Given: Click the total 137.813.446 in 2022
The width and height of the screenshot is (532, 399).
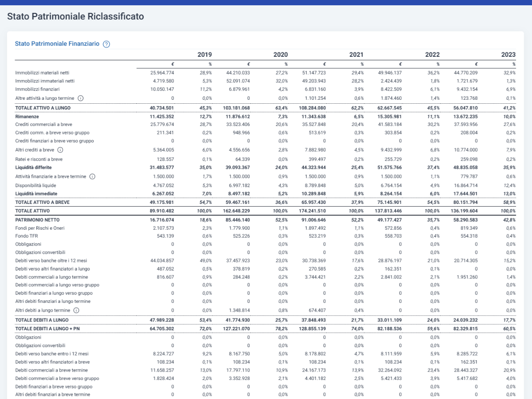Looking at the screenshot, I should click(388, 211).
